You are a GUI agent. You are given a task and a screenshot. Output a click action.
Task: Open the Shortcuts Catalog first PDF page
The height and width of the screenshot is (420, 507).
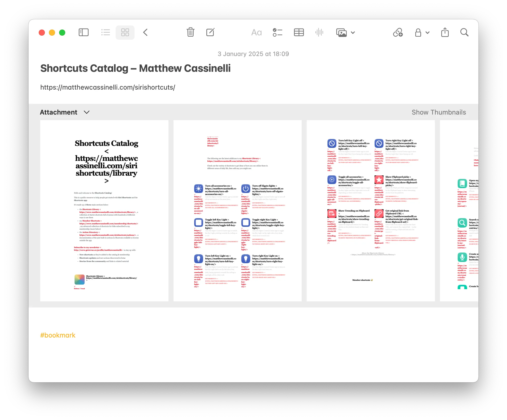(x=104, y=211)
